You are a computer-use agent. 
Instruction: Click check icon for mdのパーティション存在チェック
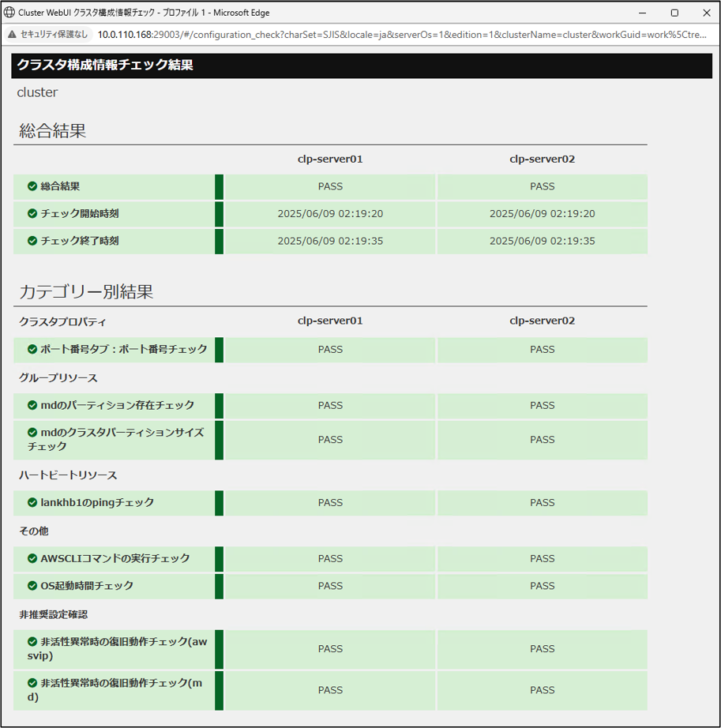tap(32, 405)
